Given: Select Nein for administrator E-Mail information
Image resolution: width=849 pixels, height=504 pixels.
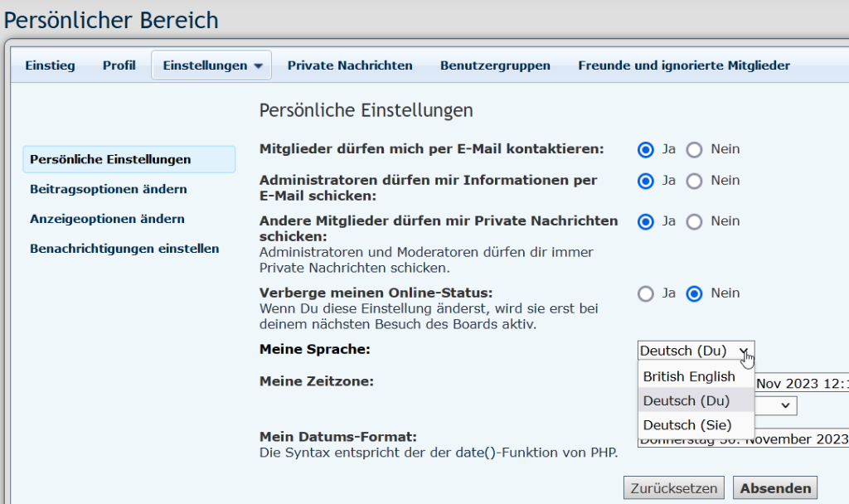Looking at the screenshot, I should (695, 181).
